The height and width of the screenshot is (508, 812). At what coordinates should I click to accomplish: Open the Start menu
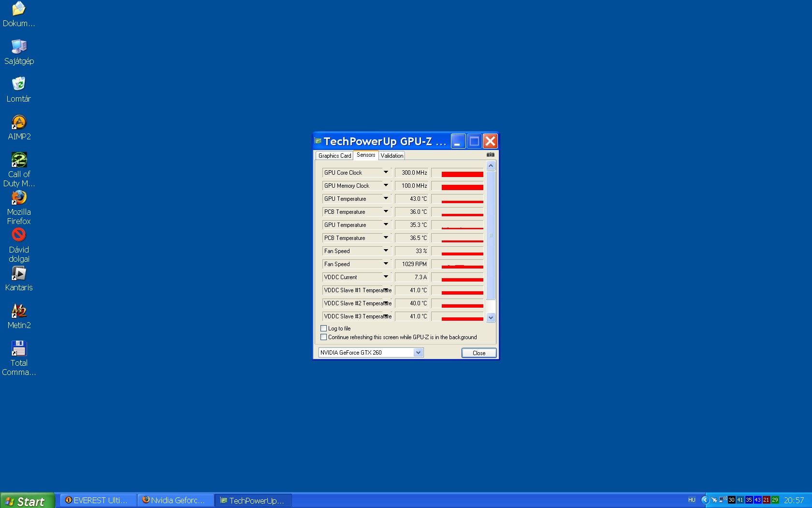click(x=28, y=501)
